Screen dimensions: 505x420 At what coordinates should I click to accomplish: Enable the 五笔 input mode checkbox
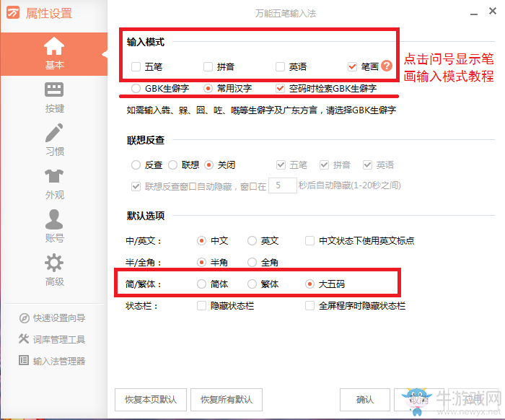(136, 66)
